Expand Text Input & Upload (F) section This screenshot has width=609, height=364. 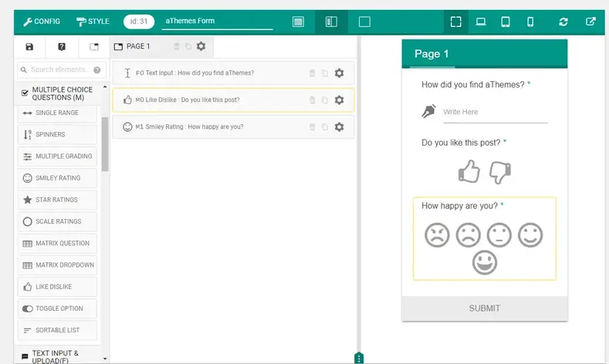tap(57, 356)
